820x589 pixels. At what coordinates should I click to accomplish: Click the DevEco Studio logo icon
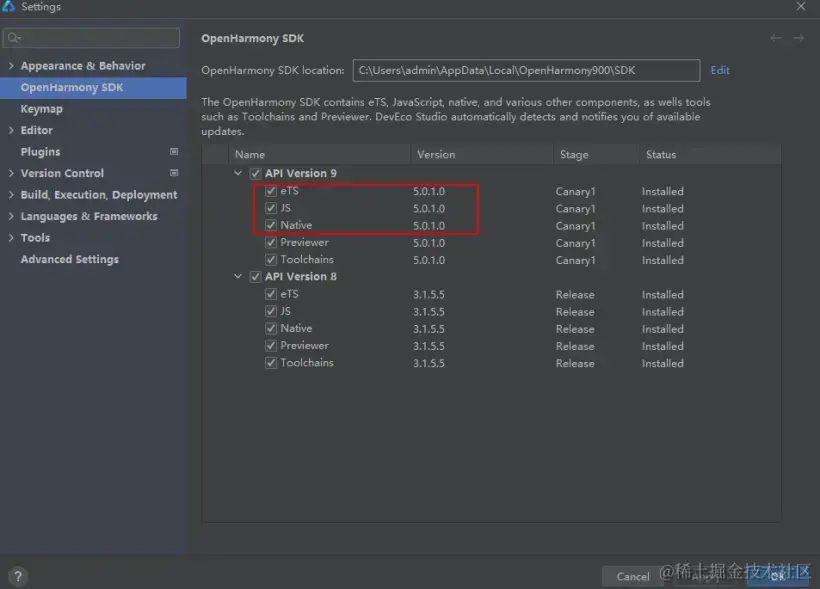click(x=8, y=6)
